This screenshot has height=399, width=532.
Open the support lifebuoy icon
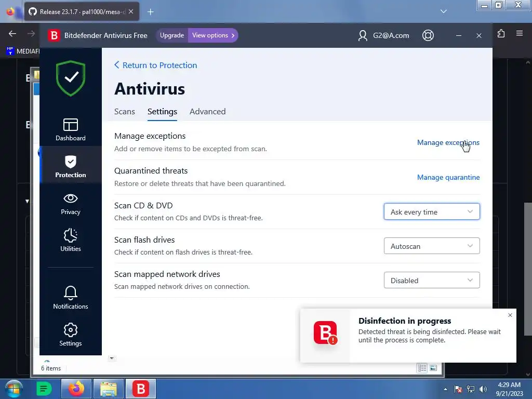pyautogui.click(x=428, y=35)
